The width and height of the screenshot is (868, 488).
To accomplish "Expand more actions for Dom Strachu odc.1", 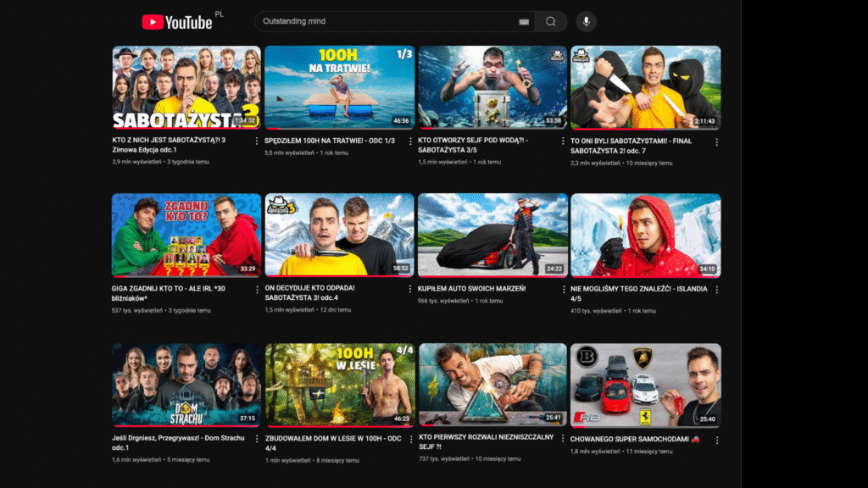I will click(257, 439).
